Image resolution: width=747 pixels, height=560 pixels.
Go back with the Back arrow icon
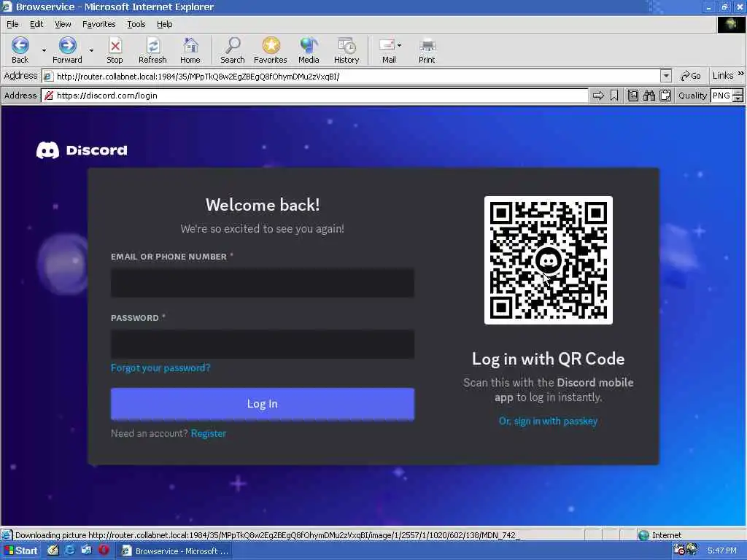20,46
